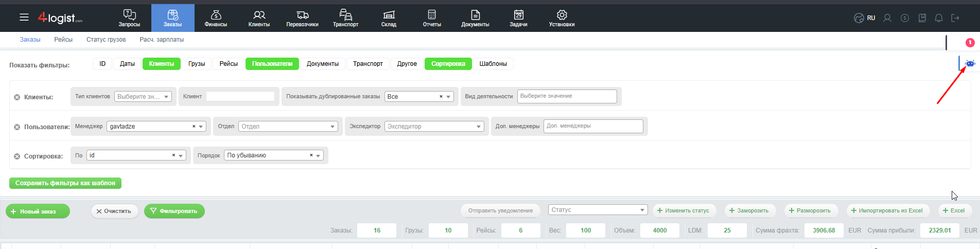980x249 pixels.
Task: Go to Транспорт in top navigation
Action: [345, 18]
